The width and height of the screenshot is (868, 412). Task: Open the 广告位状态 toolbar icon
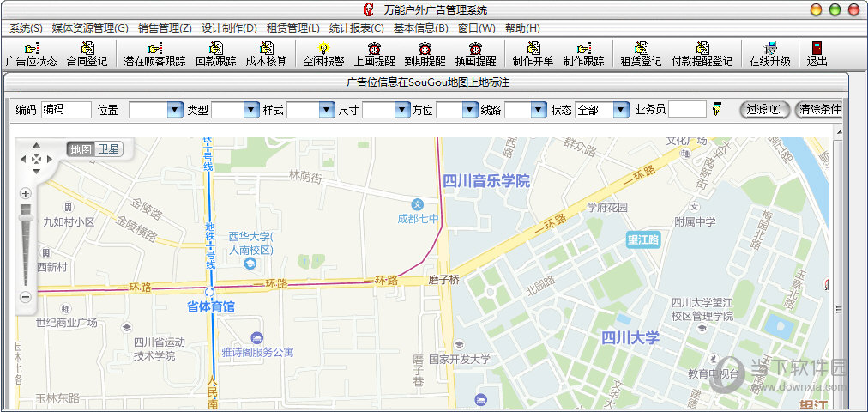click(x=31, y=53)
